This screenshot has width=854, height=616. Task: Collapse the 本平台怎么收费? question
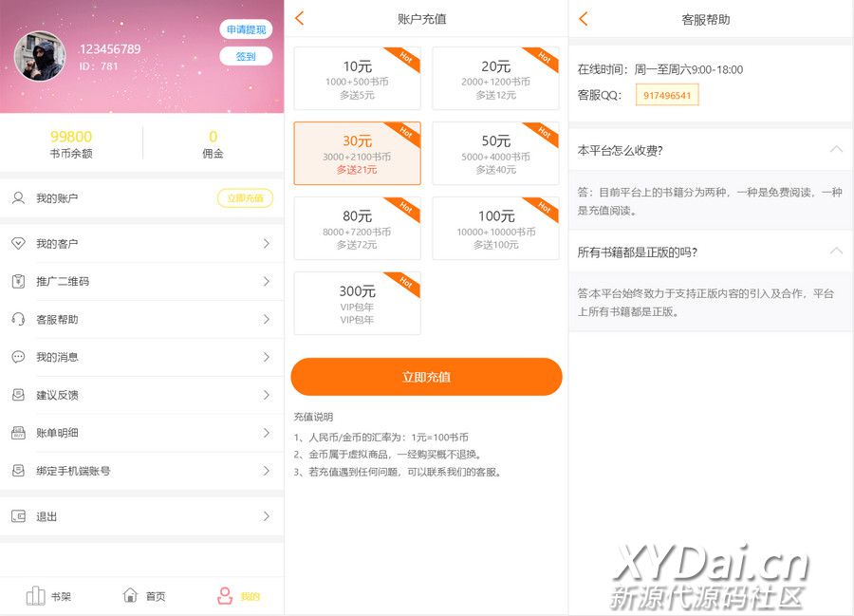[x=835, y=150]
